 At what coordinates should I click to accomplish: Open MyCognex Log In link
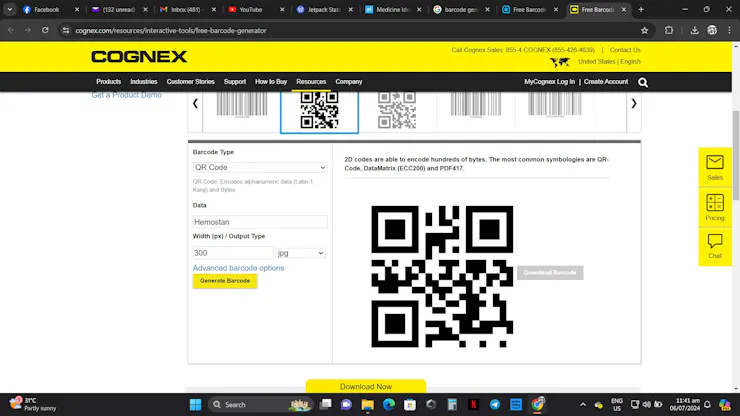549,82
